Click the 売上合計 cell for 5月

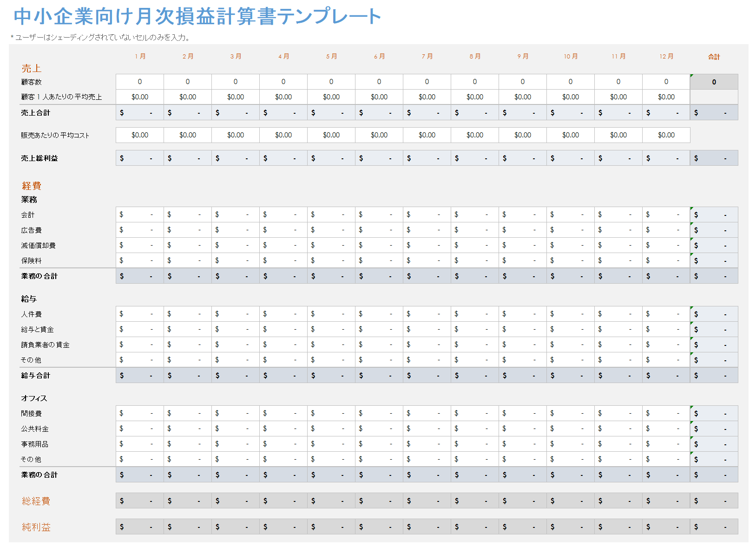331,113
